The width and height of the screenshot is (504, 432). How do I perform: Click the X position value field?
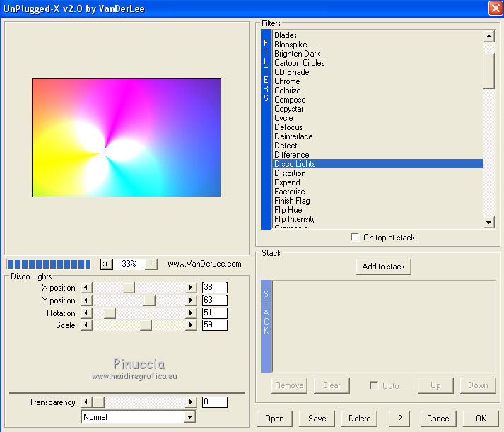[x=215, y=287]
